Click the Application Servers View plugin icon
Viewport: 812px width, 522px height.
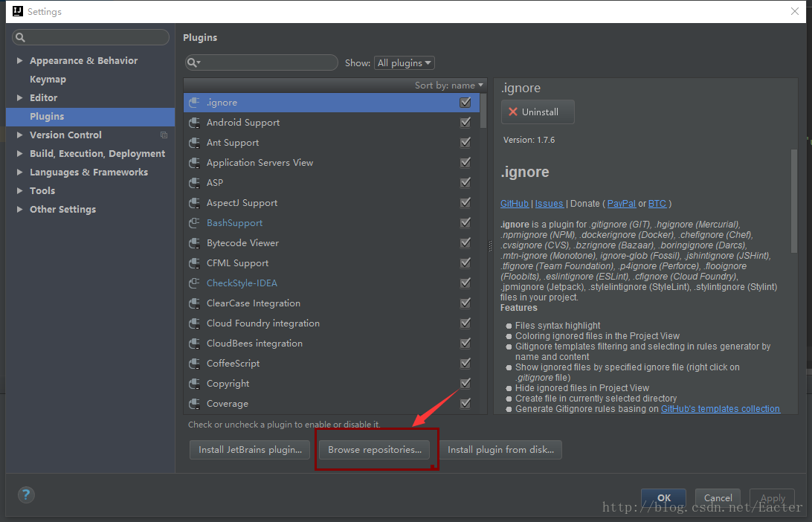click(194, 163)
